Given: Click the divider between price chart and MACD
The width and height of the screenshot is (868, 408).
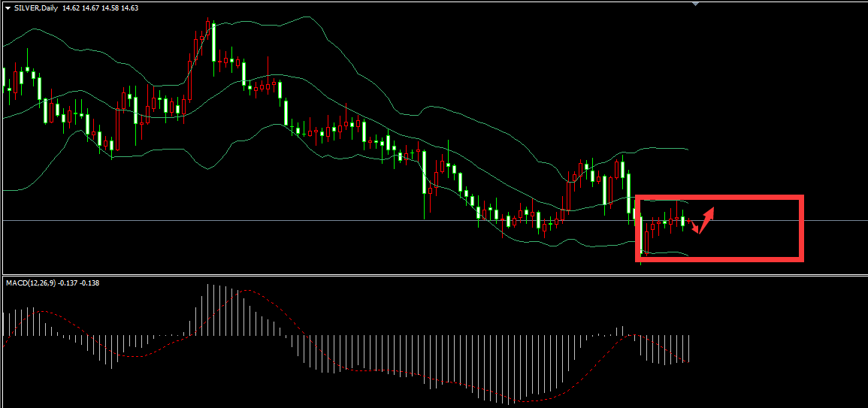Looking at the screenshot, I should tap(434, 275).
